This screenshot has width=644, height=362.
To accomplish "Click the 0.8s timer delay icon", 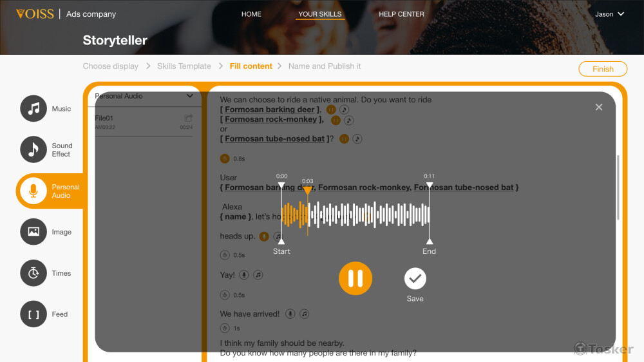I will (x=225, y=158).
